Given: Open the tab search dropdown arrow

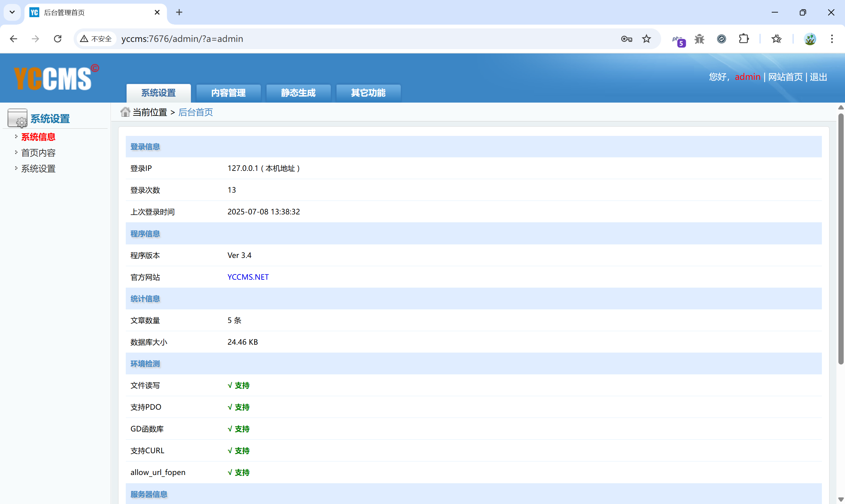Looking at the screenshot, I should [x=12, y=13].
